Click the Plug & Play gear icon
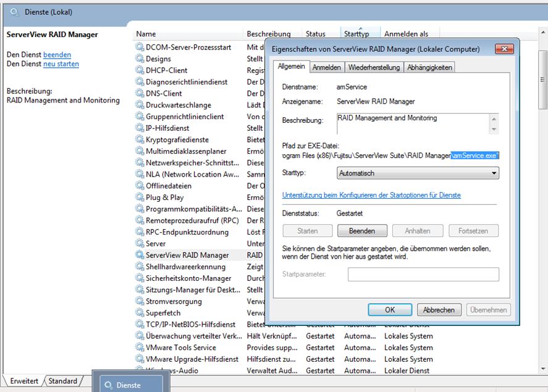548x392 pixels. click(x=140, y=197)
